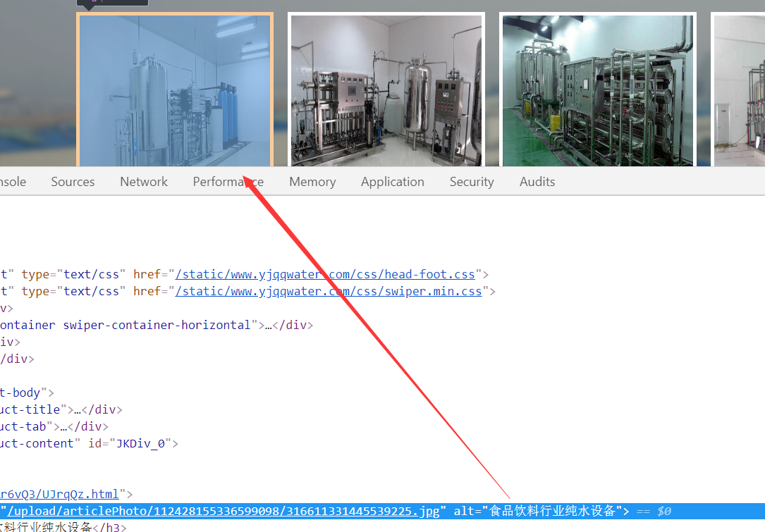765x532 pixels.
Task: Click the highlighted first equipment photo
Action: (174, 90)
